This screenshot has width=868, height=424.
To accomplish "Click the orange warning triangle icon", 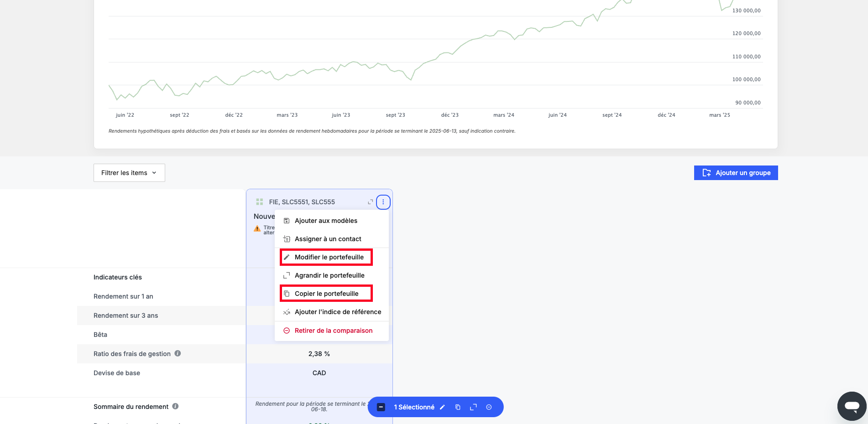I will 257,229.
